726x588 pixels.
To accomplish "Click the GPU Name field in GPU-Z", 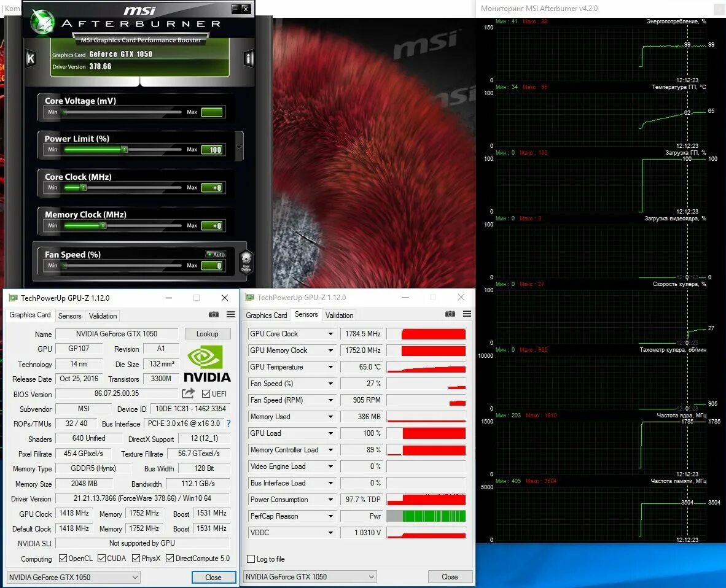I will pos(117,333).
